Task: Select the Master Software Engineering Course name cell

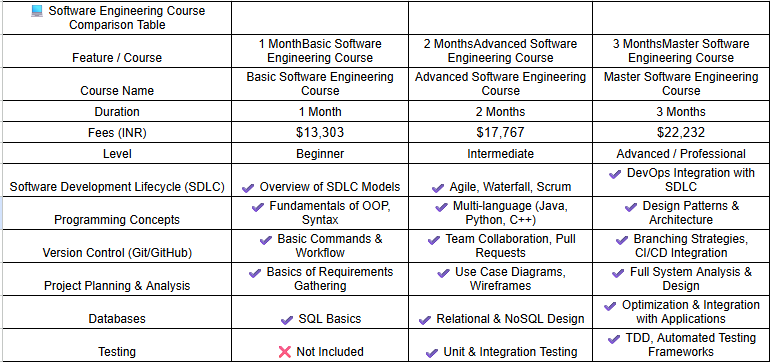Action: click(x=681, y=84)
